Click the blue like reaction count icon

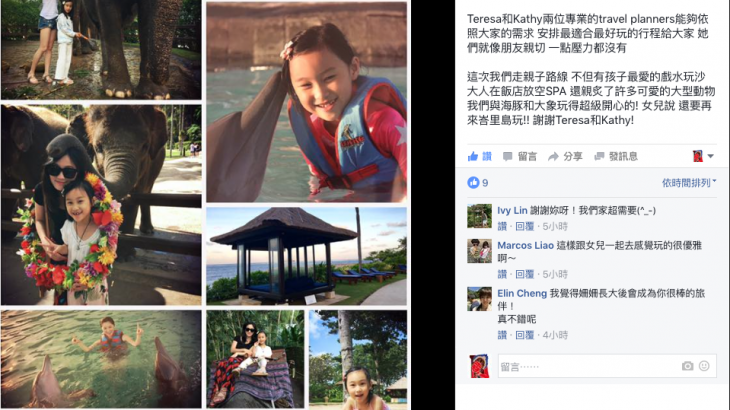[x=473, y=182]
